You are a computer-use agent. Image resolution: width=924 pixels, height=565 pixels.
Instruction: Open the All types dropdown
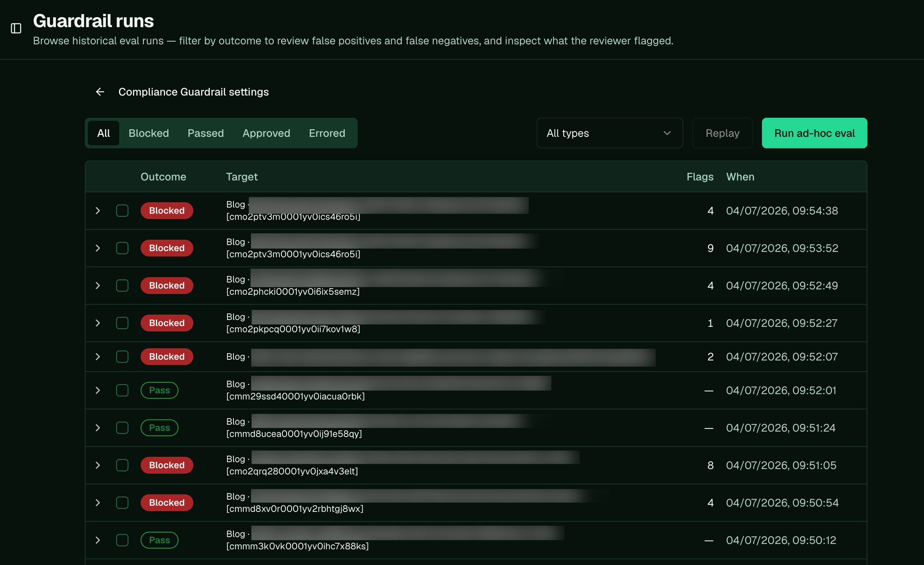click(610, 133)
